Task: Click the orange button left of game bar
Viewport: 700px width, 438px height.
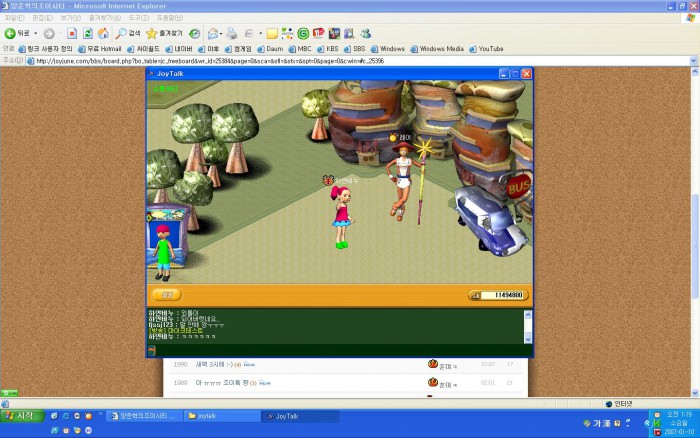Action: (167, 295)
